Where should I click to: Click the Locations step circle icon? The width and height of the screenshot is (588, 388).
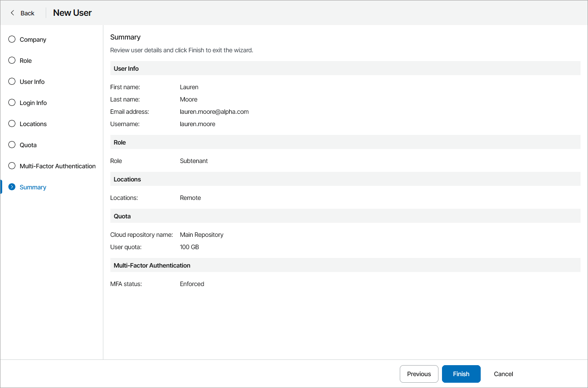[x=12, y=124]
